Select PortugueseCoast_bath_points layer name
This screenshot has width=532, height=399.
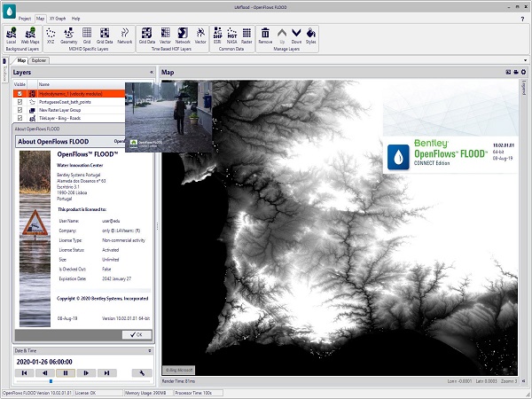[x=65, y=102]
